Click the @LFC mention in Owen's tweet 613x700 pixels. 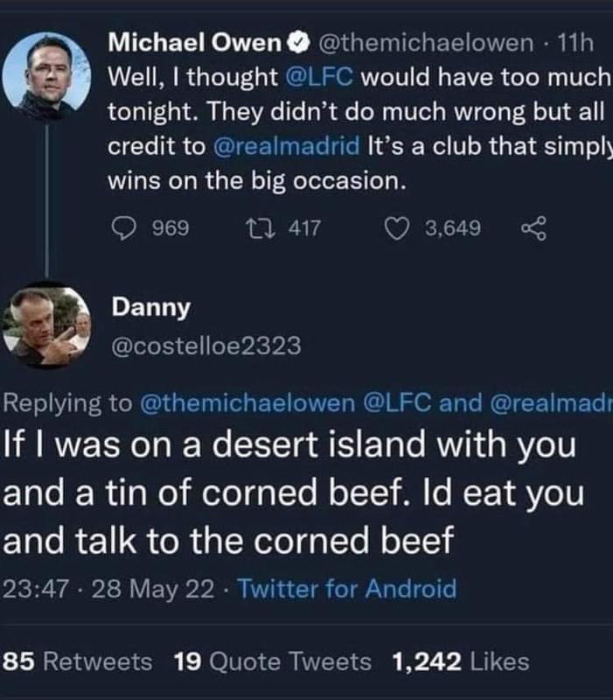point(319,77)
